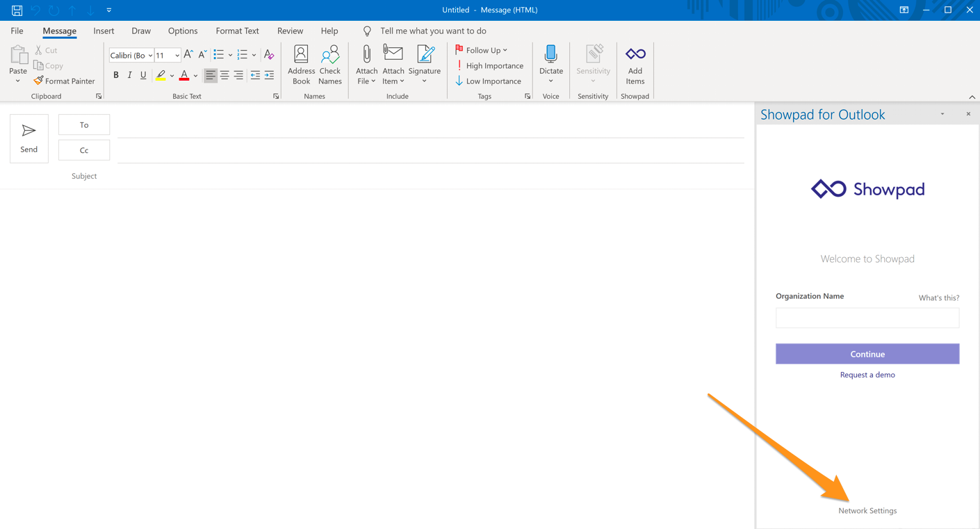Click the Undo icon in quick access toolbar
The height and width of the screenshot is (529, 980).
coord(35,10)
